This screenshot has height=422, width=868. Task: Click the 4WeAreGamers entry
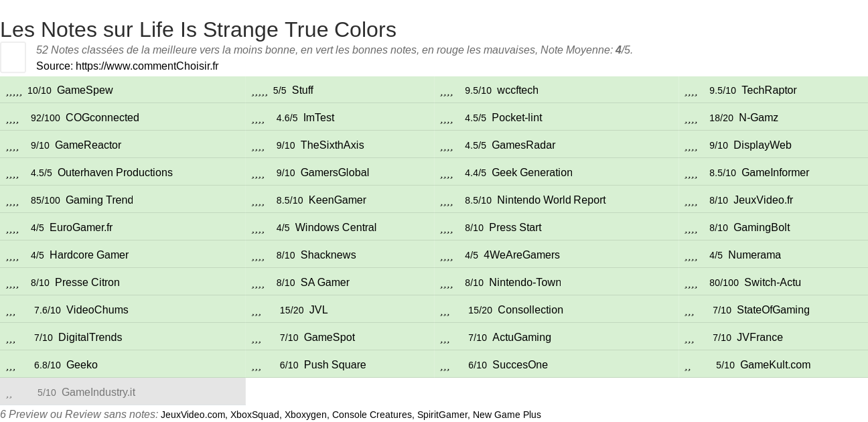522,255
